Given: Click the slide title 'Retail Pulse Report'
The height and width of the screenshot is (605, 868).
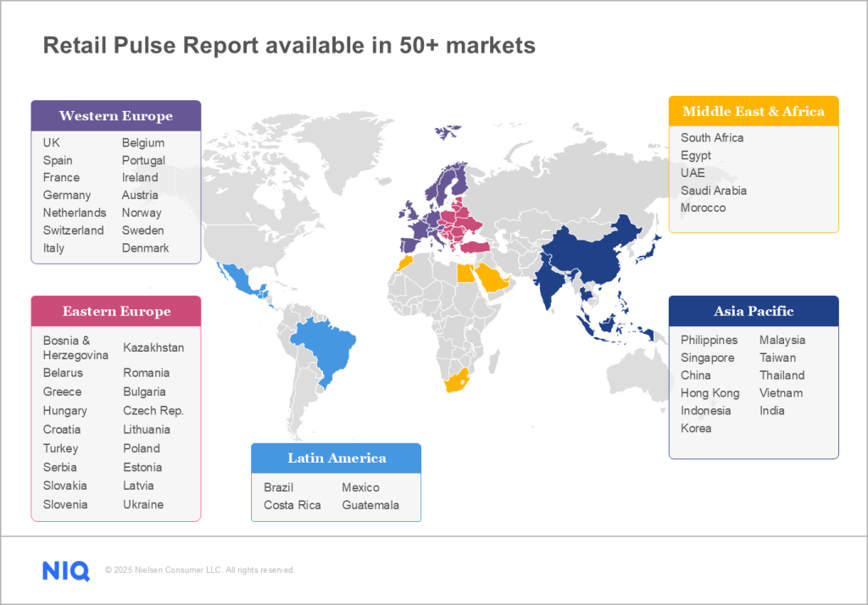Looking at the screenshot, I should [x=151, y=46].
